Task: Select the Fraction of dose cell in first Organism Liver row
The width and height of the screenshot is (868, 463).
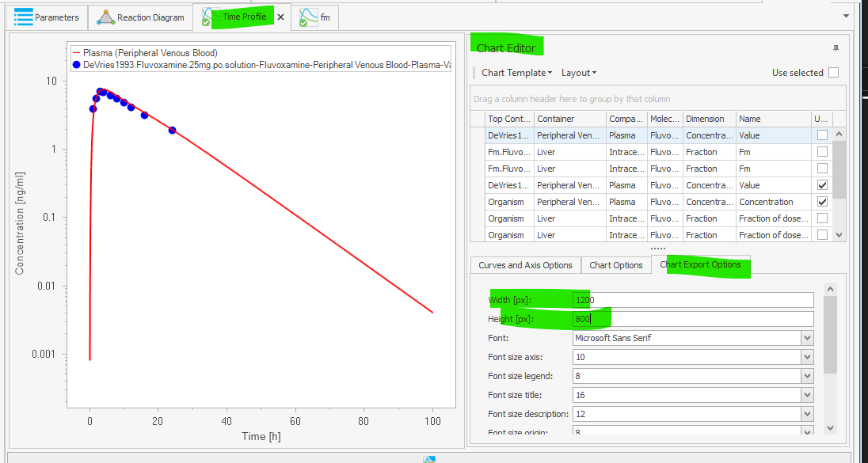Action: [x=773, y=218]
